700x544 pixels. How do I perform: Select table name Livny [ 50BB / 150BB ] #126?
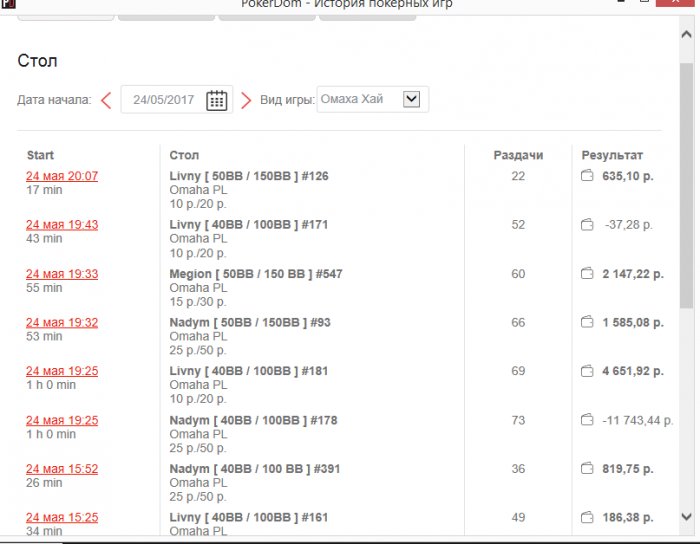point(249,176)
